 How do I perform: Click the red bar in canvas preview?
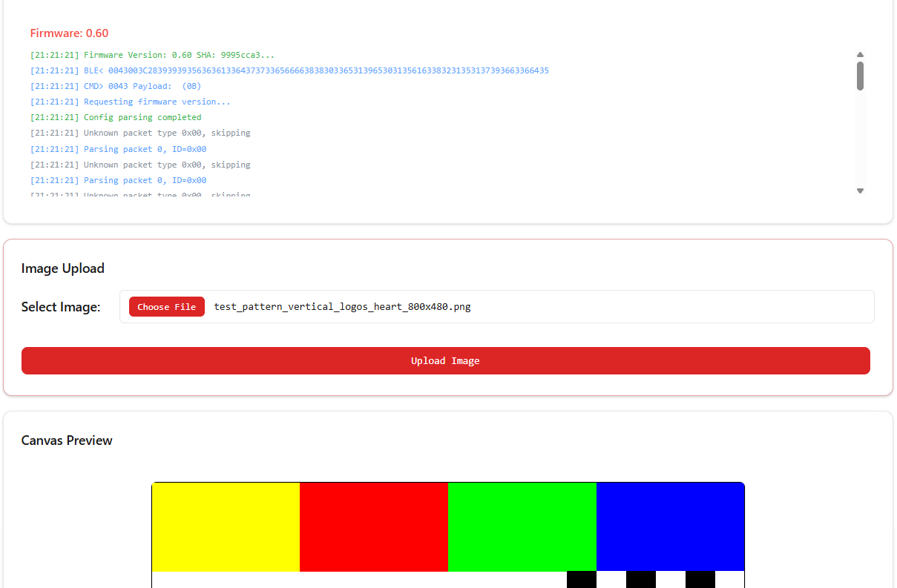pyautogui.click(x=374, y=527)
